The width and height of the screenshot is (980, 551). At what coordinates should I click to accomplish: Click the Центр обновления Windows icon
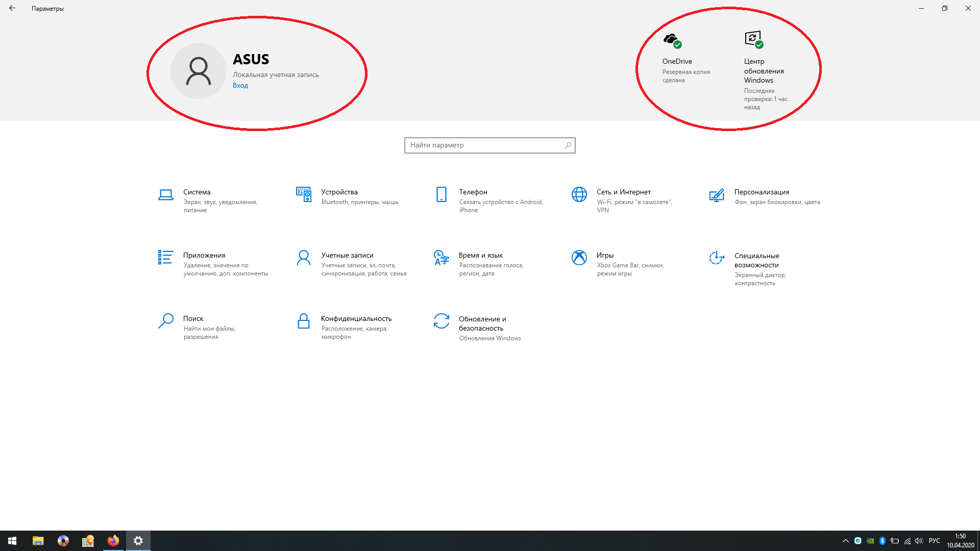click(754, 39)
